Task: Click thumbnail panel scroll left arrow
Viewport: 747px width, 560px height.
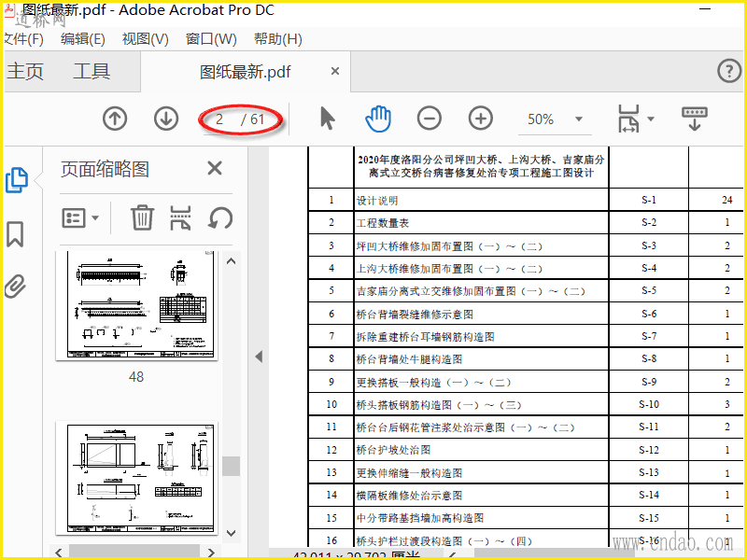Action: 59,553
